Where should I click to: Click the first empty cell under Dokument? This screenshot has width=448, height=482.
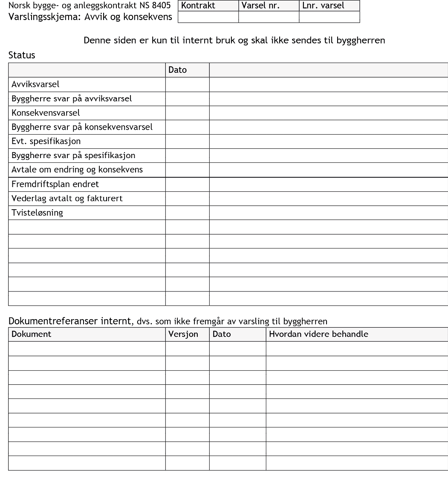(87, 349)
